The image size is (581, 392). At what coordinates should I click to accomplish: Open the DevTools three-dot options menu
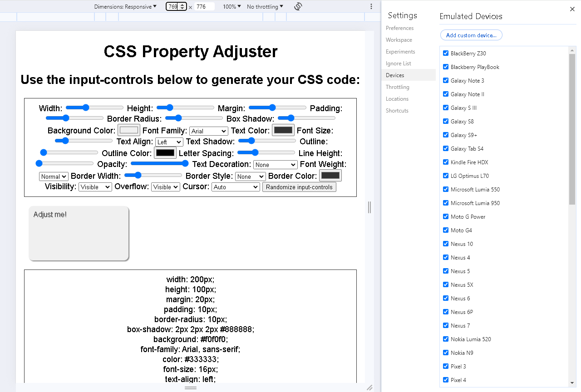[x=371, y=6]
